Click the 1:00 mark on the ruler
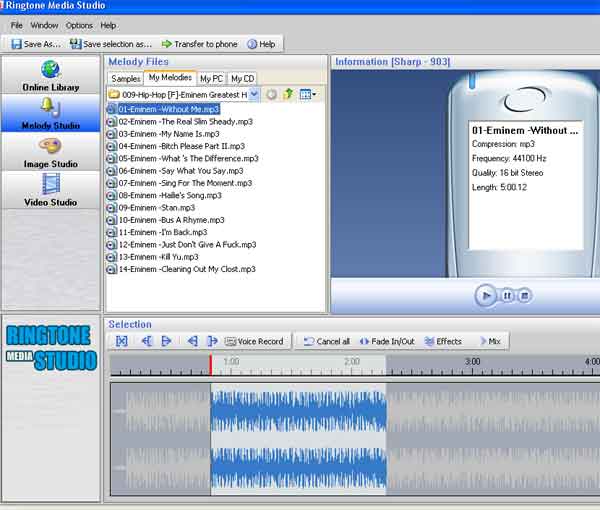Image resolution: width=600 pixels, height=510 pixels. pyautogui.click(x=231, y=362)
